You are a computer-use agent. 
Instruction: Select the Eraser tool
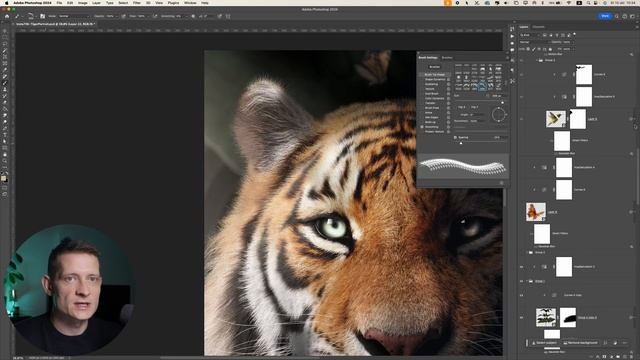pos(5,102)
